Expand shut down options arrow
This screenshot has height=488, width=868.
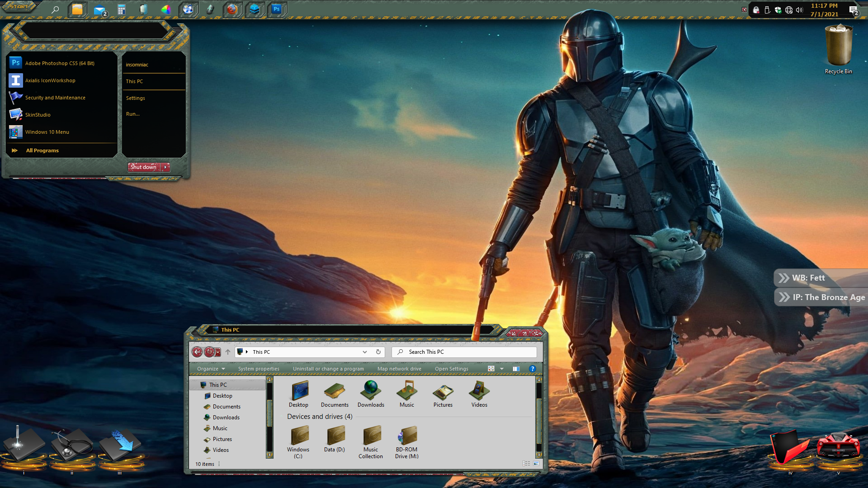(165, 167)
